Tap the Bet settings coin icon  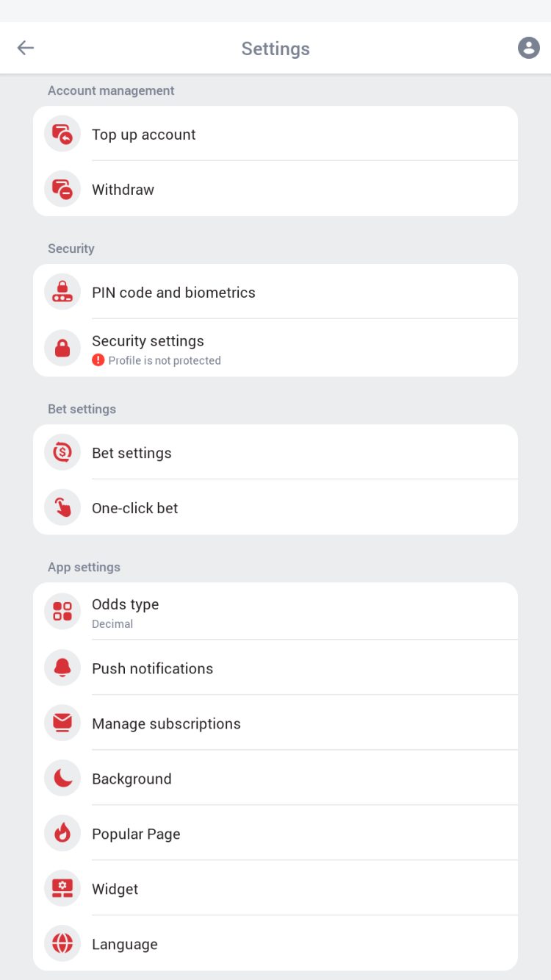(x=62, y=453)
